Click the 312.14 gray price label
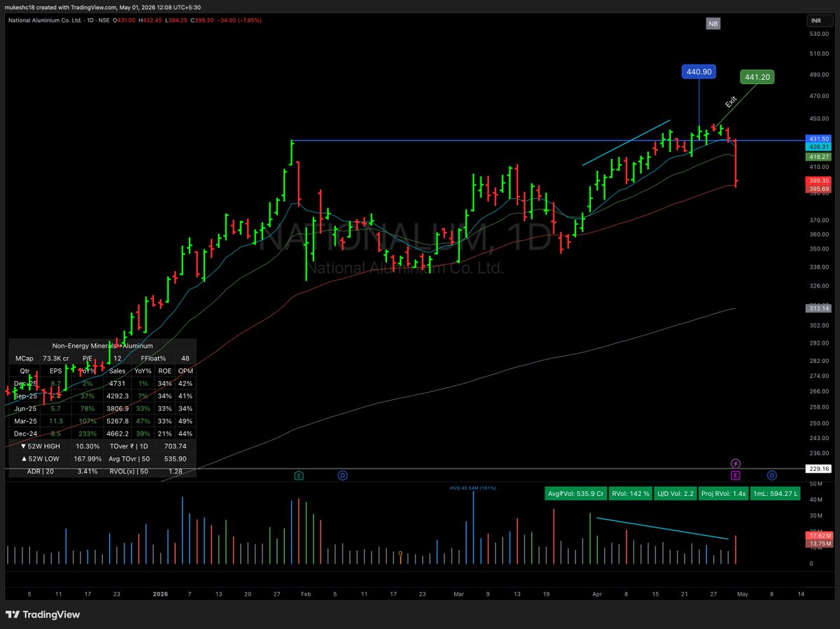Screen dimensions: 840x629 pyautogui.click(x=817, y=308)
